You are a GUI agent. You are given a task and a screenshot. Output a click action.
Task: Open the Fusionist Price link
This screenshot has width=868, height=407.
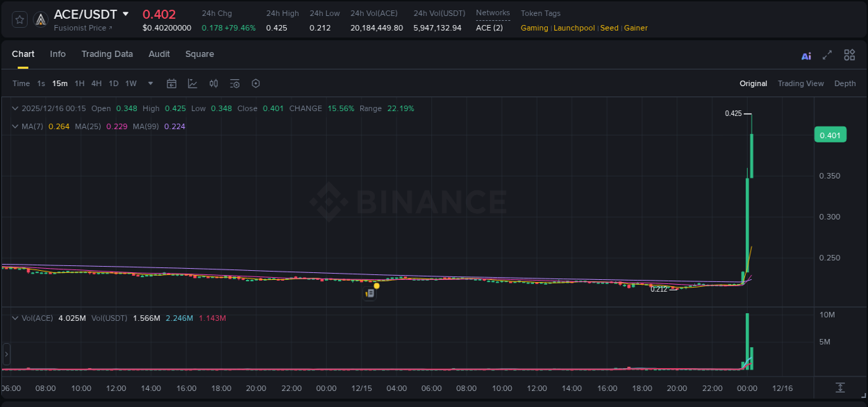click(83, 28)
